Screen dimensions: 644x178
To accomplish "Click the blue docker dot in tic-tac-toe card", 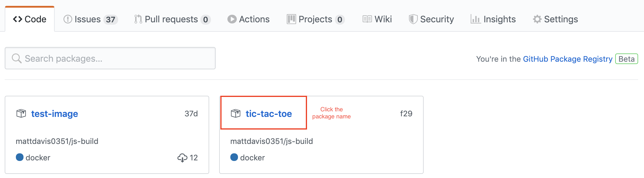I will [234, 157].
